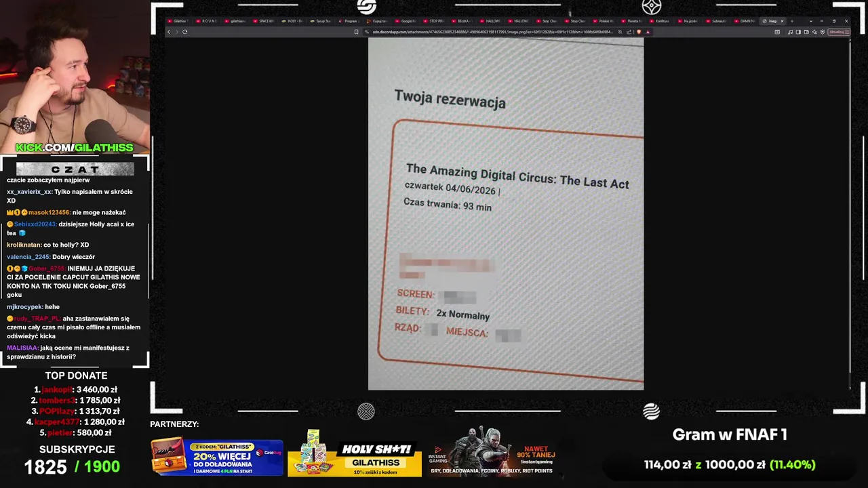Click the reservation ticket image
The image size is (868, 488).
click(x=506, y=213)
